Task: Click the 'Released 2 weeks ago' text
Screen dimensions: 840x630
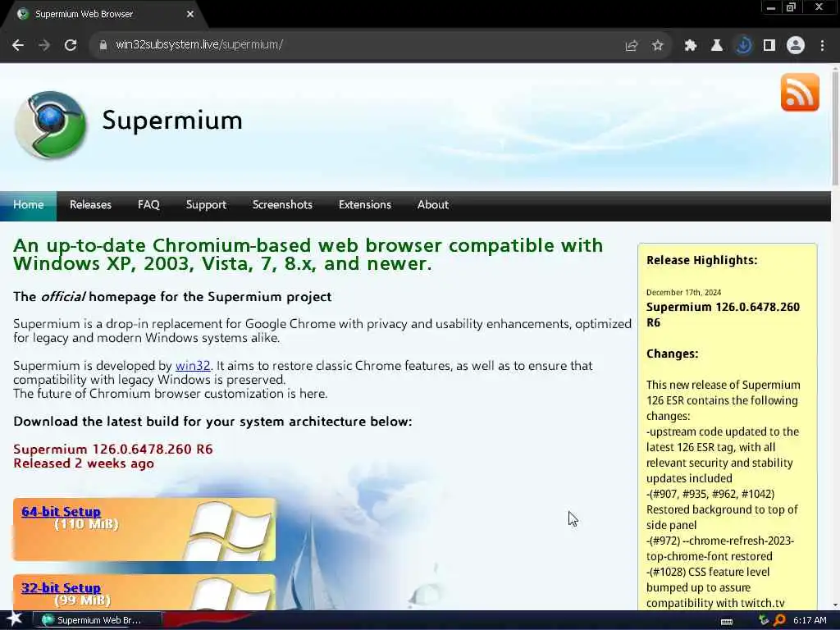Action: pyautogui.click(x=84, y=463)
